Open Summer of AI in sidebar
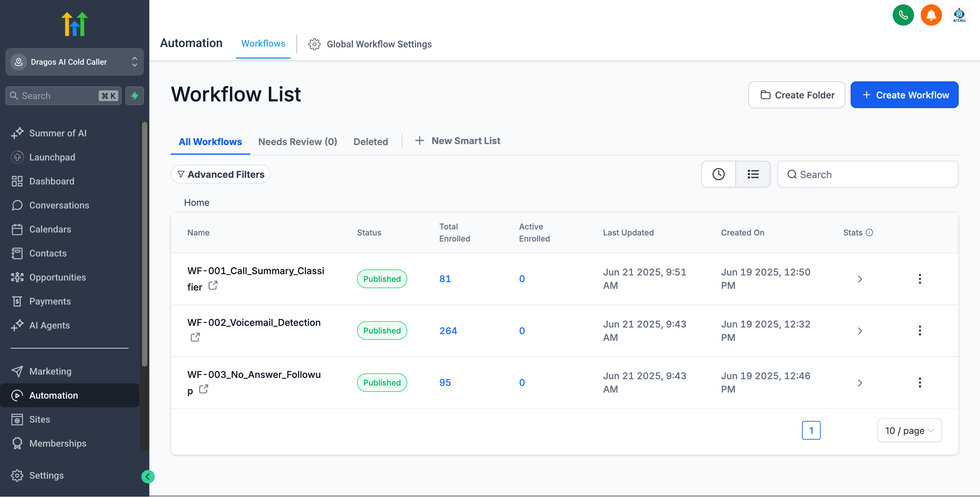The image size is (980, 497). tap(70, 133)
